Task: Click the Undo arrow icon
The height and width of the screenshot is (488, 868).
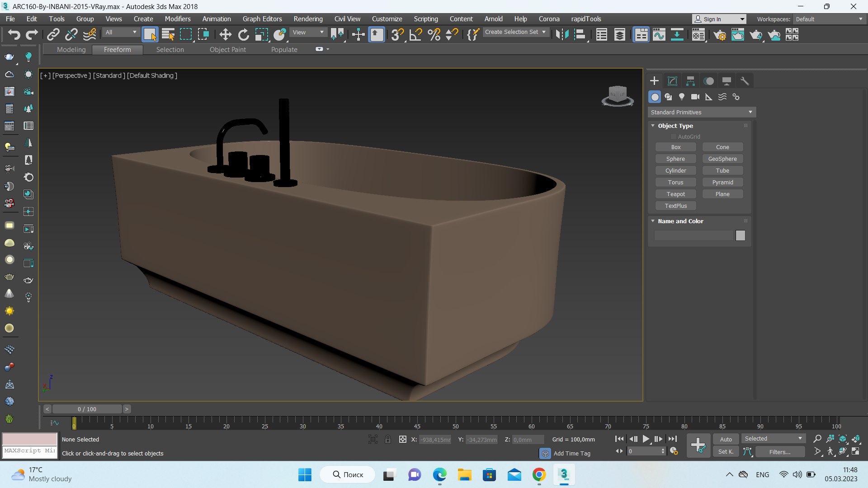Action: 14,34
